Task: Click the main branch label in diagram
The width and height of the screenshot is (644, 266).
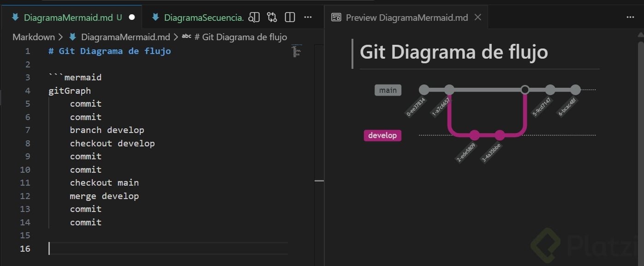Action: (x=388, y=90)
